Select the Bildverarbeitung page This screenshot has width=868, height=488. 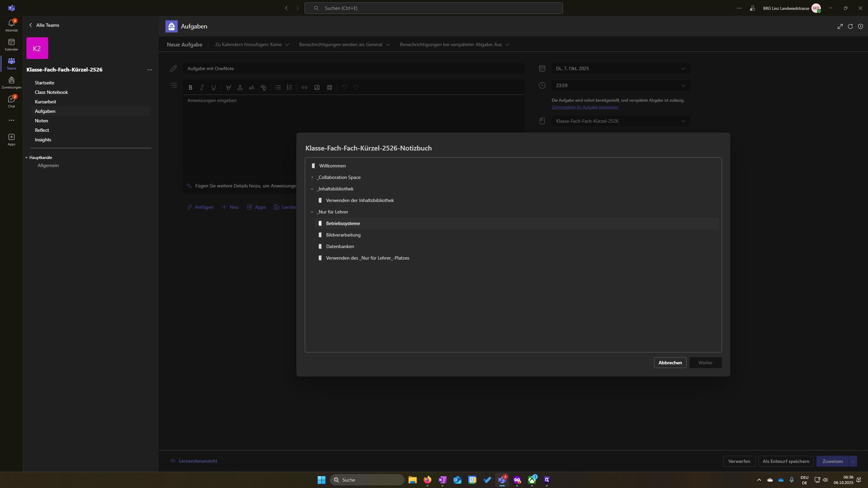(343, 235)
